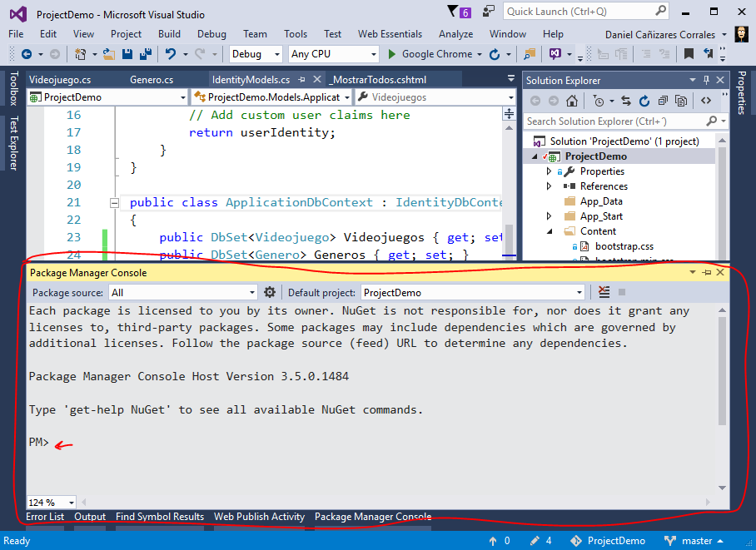Screen dimensions: 756x550
Task: Click View Code icon in Solution Explorer
Action: click(706, 101)
